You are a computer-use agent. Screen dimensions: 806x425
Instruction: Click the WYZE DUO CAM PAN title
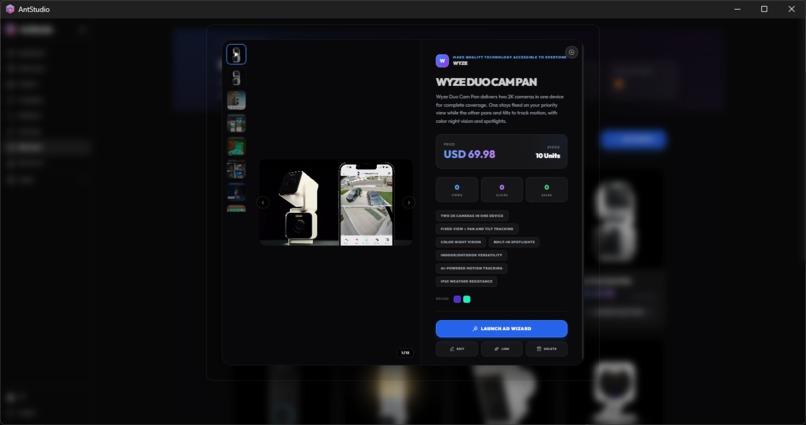coord(486,82)
